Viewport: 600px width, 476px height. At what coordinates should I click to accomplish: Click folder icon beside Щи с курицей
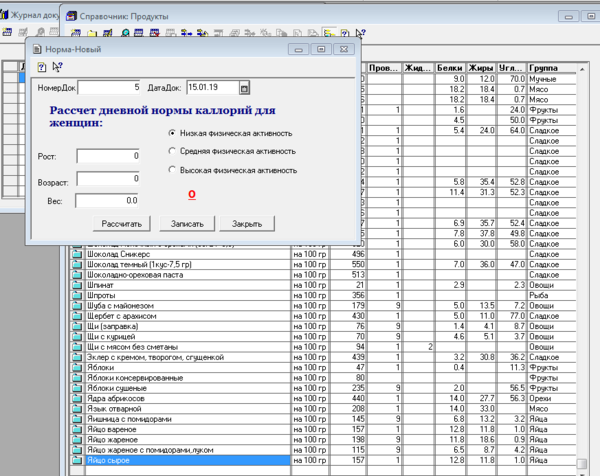point(77,337)
